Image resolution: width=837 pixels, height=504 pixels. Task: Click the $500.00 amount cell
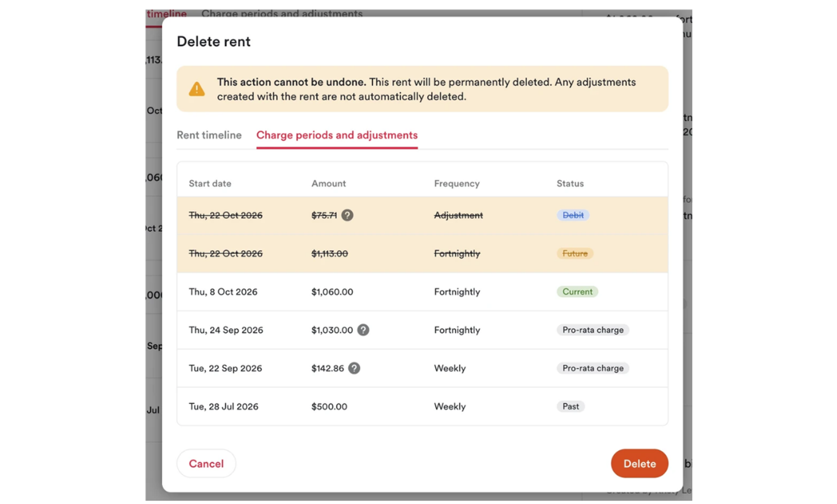(x=329, y=406)
